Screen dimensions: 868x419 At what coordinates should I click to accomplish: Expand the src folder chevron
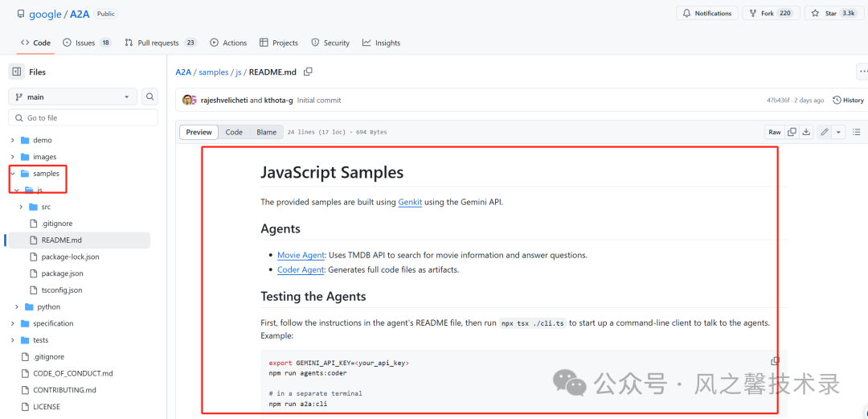point(20,207)
